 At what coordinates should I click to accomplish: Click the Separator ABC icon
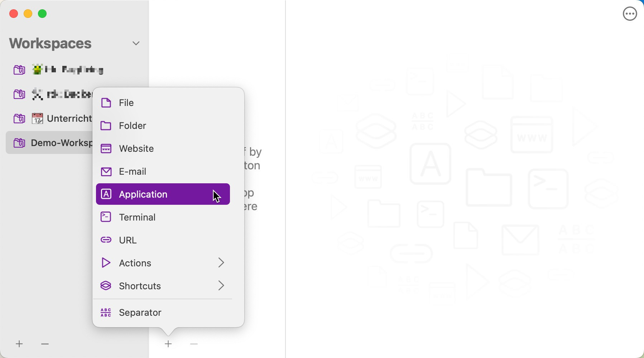click(106, 313)
